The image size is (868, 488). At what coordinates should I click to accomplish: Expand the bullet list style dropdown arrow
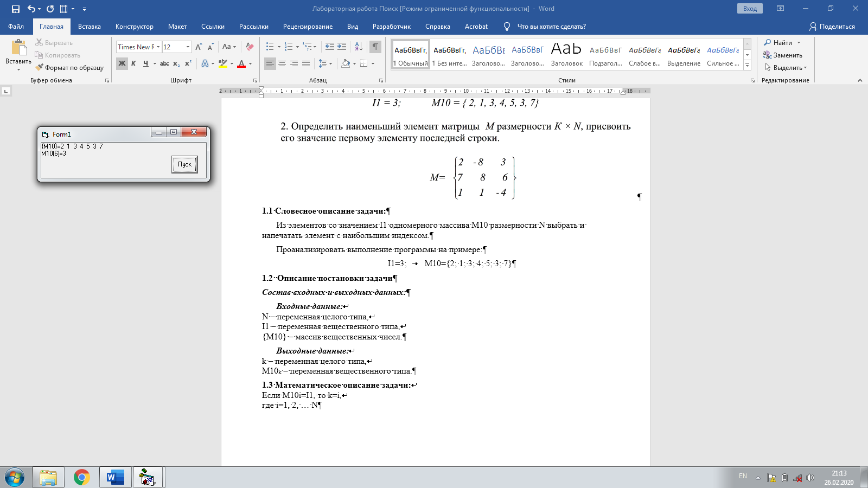click(x=279, y=47)
